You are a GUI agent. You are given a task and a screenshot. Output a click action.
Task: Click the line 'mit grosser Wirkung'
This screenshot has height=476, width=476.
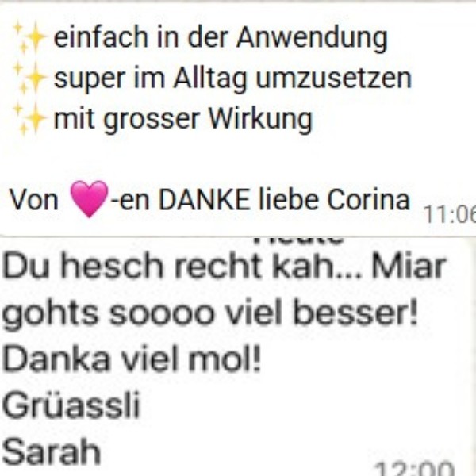tap(182, 120)
